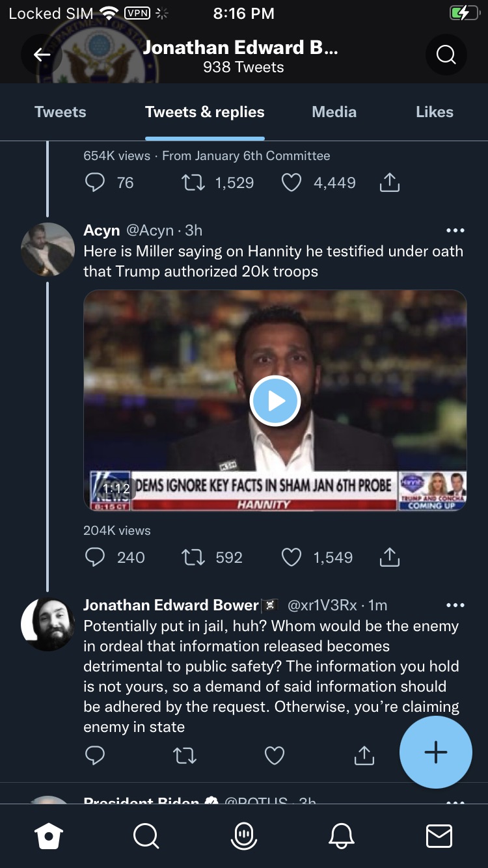Image resolution: width=488 pixels, height=868 pixels.
Task: Open Spaces from bottom navigation
Action: coord(244,836)
